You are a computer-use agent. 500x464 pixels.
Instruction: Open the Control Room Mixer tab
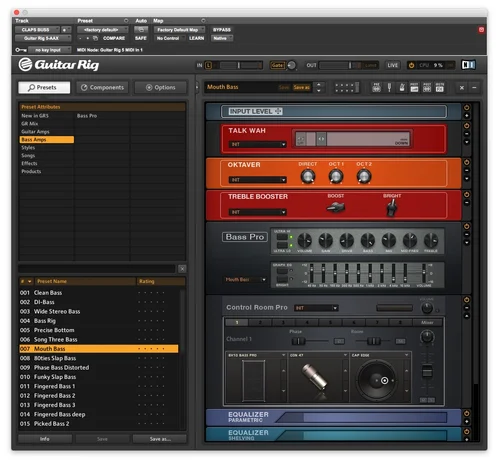427,322
